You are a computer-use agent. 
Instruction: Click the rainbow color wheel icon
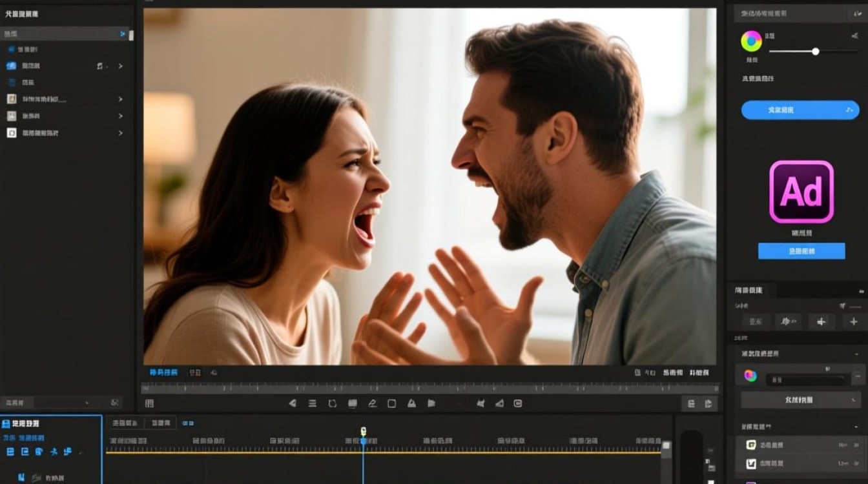[751, 42]
